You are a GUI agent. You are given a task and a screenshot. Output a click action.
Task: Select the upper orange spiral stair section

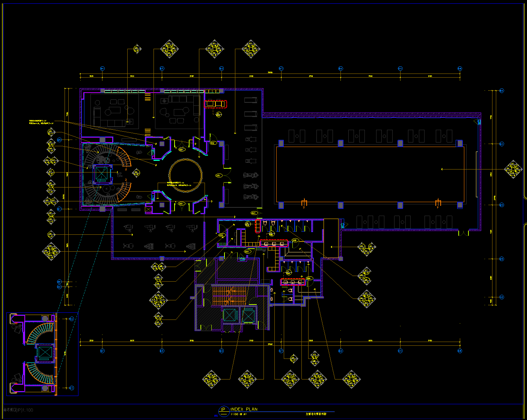(125, 157)
